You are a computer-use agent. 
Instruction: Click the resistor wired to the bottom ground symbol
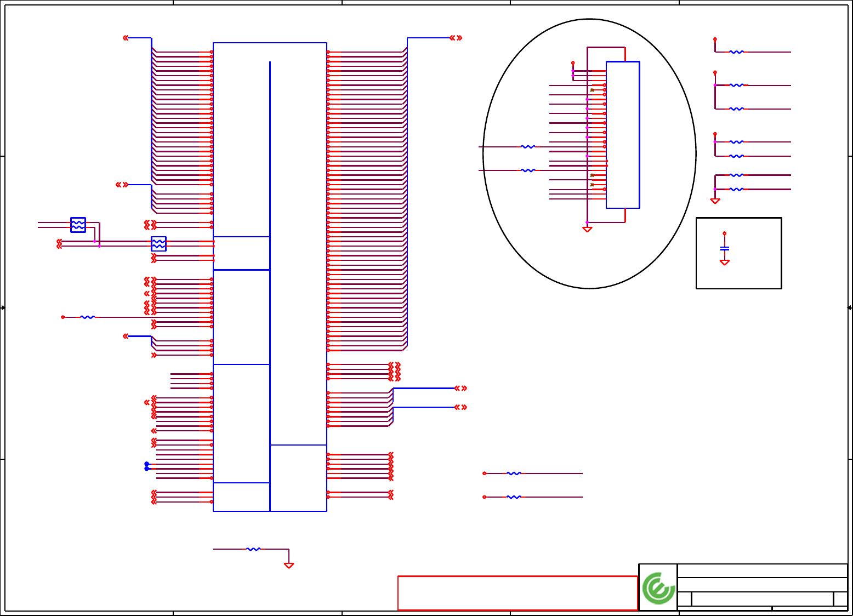coord(253,549)
